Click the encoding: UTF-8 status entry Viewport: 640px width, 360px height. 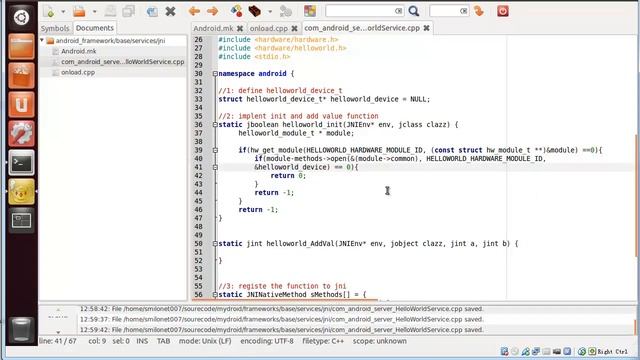pyautogui.click(x=267, y=341)
